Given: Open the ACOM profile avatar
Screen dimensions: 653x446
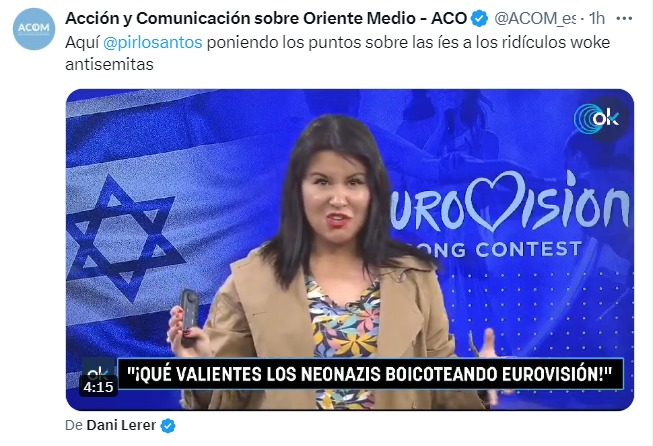Looking at the screenshot, I should click(34, 29).
